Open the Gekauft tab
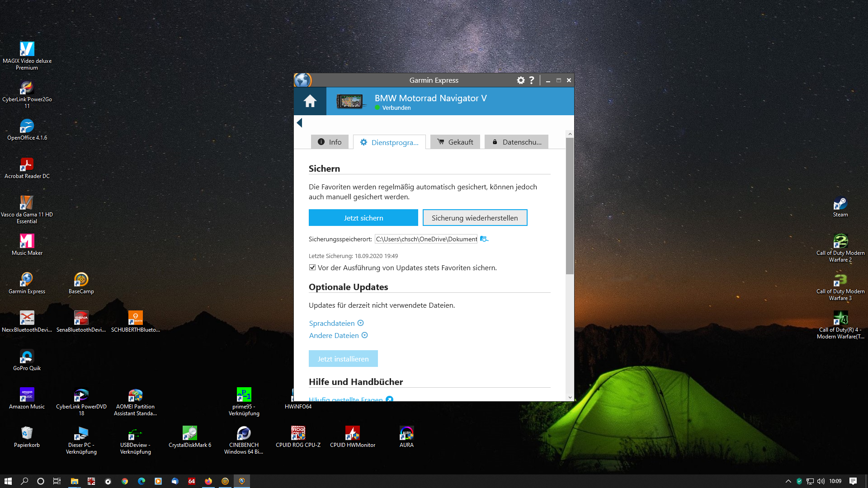868x488 pixels. pos(455,142)
